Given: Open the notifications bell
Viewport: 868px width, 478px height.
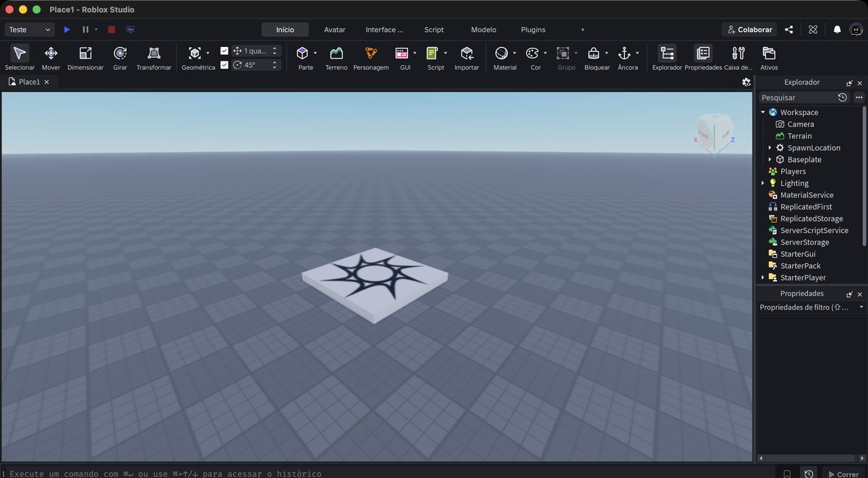Looking at the screenshot, I should click(837, 30).
